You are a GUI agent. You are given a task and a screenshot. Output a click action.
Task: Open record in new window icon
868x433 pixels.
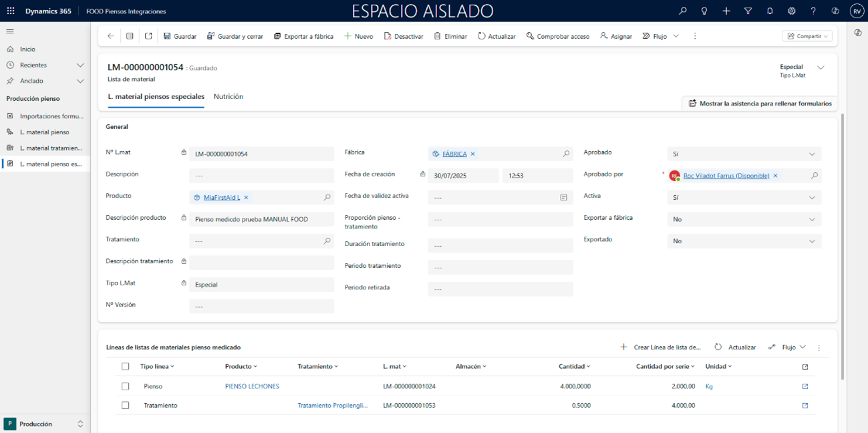[148, 36]
